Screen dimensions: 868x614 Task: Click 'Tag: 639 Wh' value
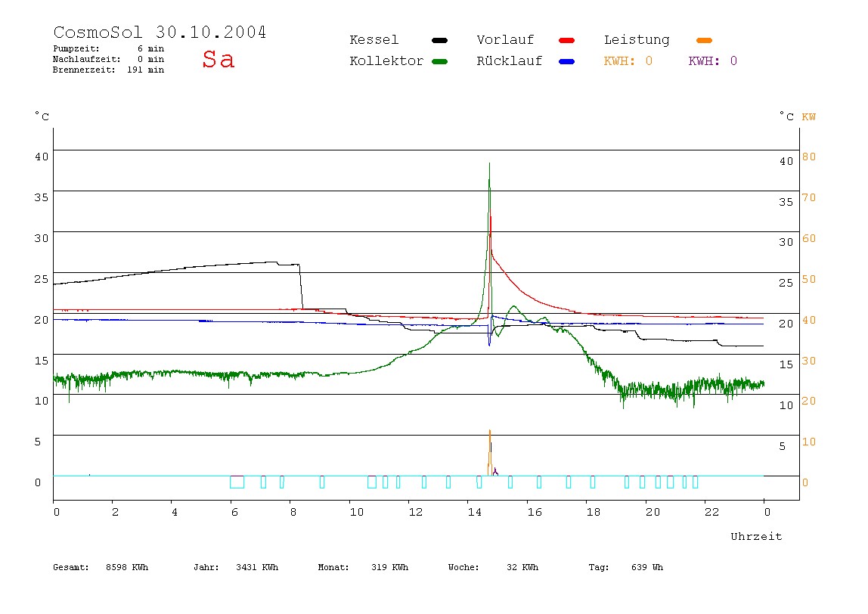point(625,567)
